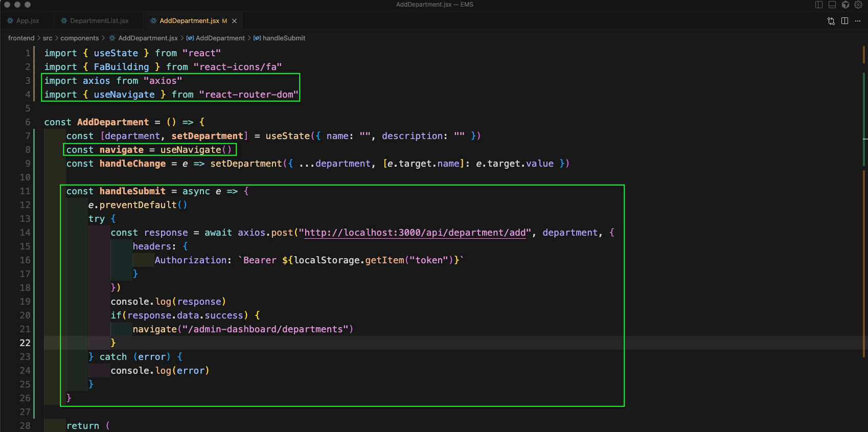Click the Authorization header key

(191, 260)
